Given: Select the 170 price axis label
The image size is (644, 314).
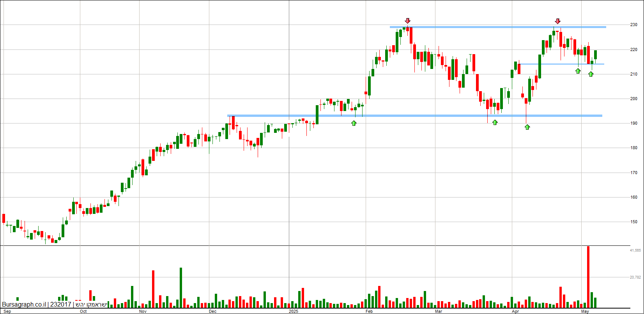Looking at the screenshot, I should click(633, 173).
